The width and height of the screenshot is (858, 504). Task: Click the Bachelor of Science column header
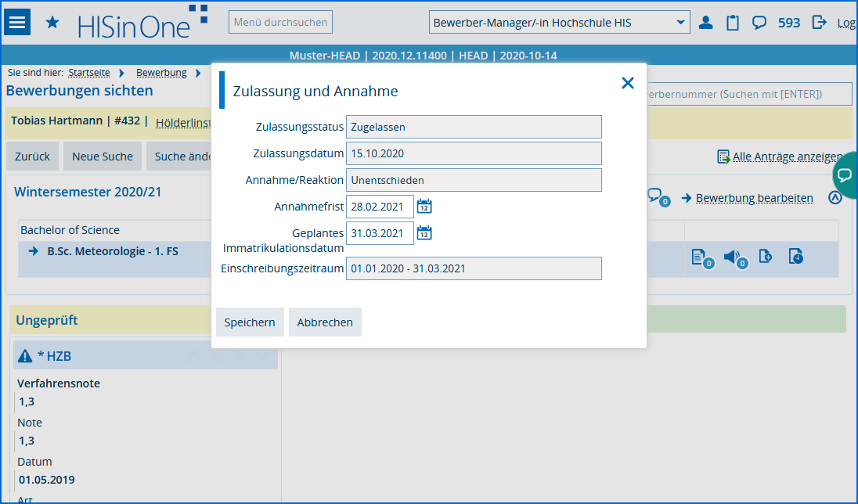coord(70,230)
